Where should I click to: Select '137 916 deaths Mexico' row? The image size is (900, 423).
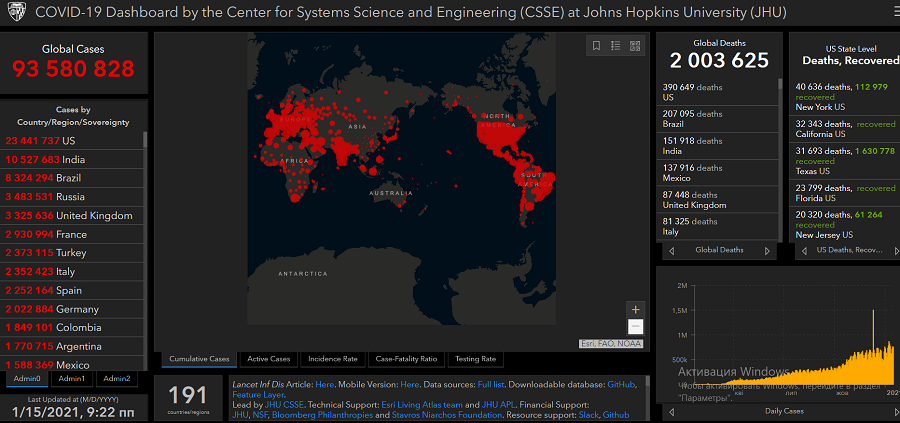(717, 173)
